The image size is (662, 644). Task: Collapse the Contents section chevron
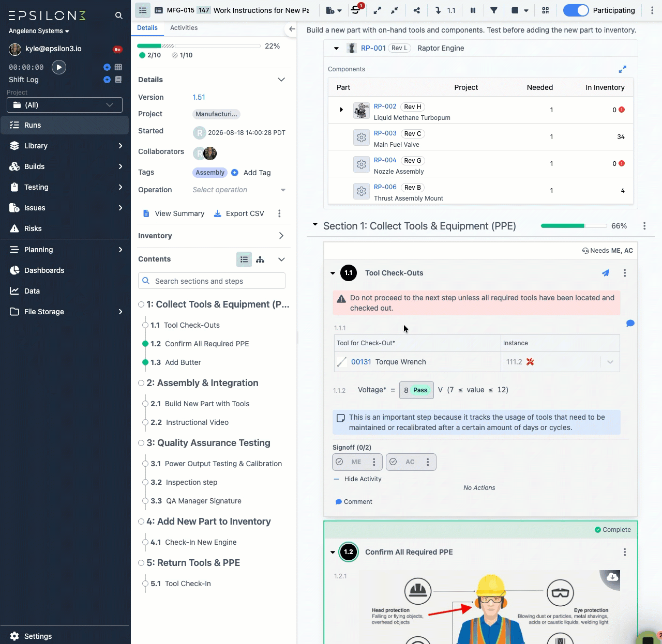(281, 259)
